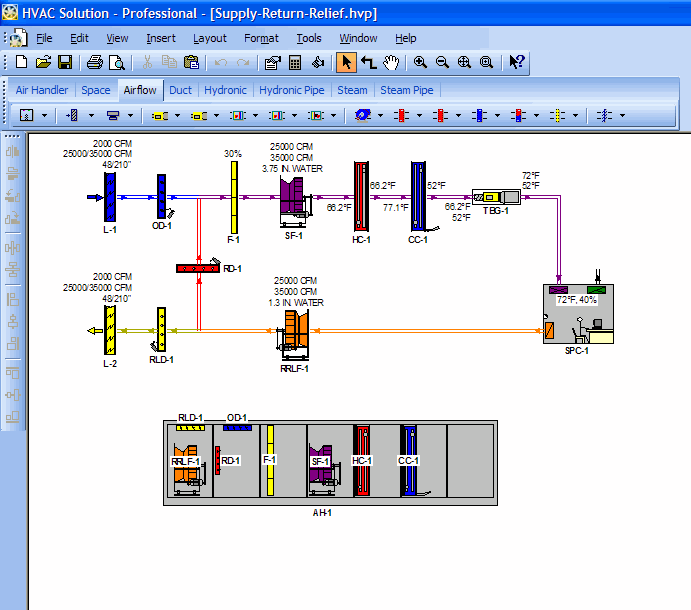The height and width of the screenshot is (610, 691).
Task: Open the calculator tool
Action: click(x=295, y=63)
